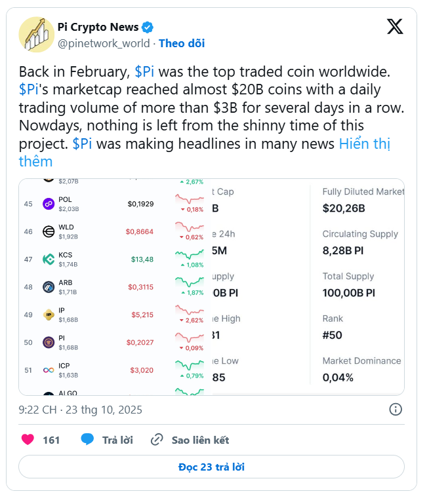This screenshot has width=429, height=504.
Task: Follow account via Theo dõi link
Action: (182, 43)
